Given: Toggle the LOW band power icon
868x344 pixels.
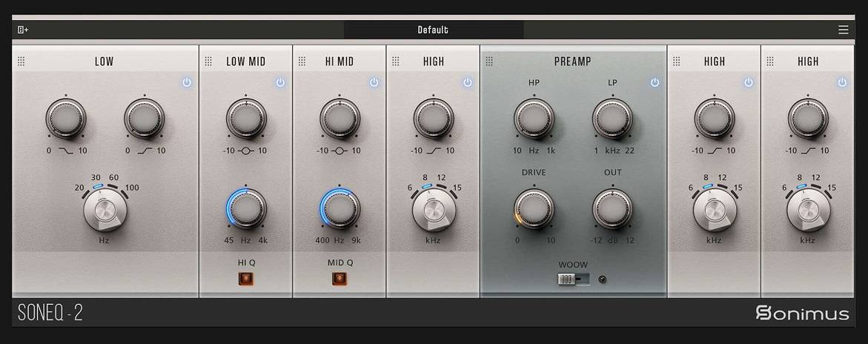Looking at the screenshot, I should 187,82.
